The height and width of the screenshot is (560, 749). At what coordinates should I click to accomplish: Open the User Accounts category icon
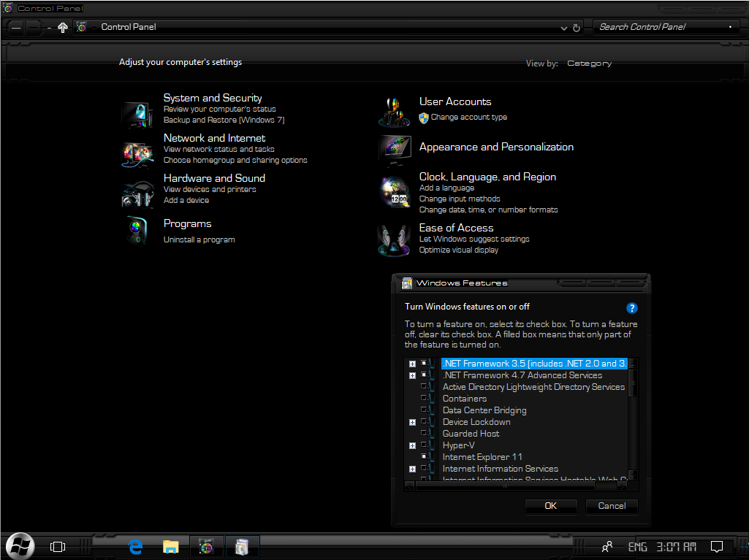394,112
